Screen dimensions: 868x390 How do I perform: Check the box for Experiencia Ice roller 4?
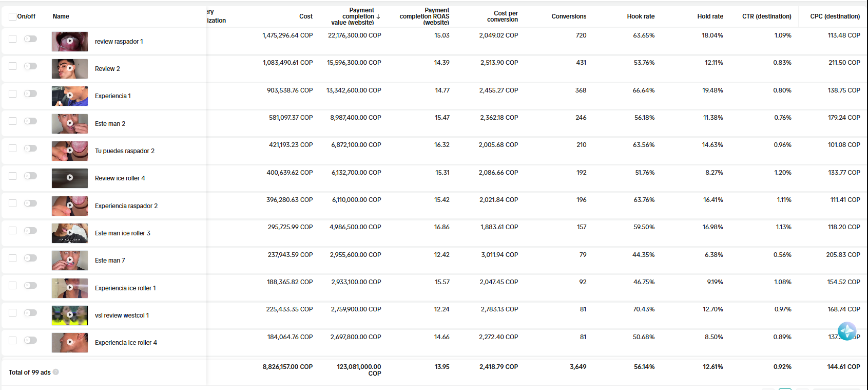12,340
